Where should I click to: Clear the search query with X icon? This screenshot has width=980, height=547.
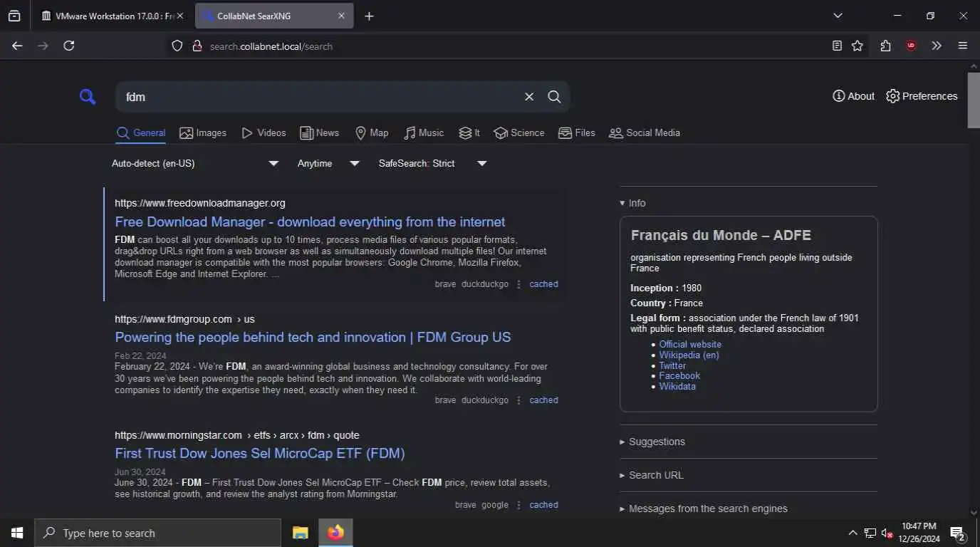point(529,97)
